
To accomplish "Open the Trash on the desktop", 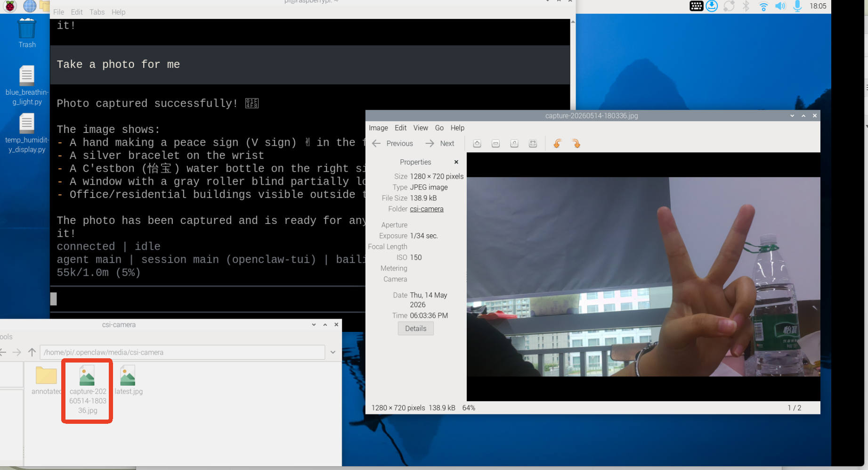I will pyautogui.click(x=27, y=33).
